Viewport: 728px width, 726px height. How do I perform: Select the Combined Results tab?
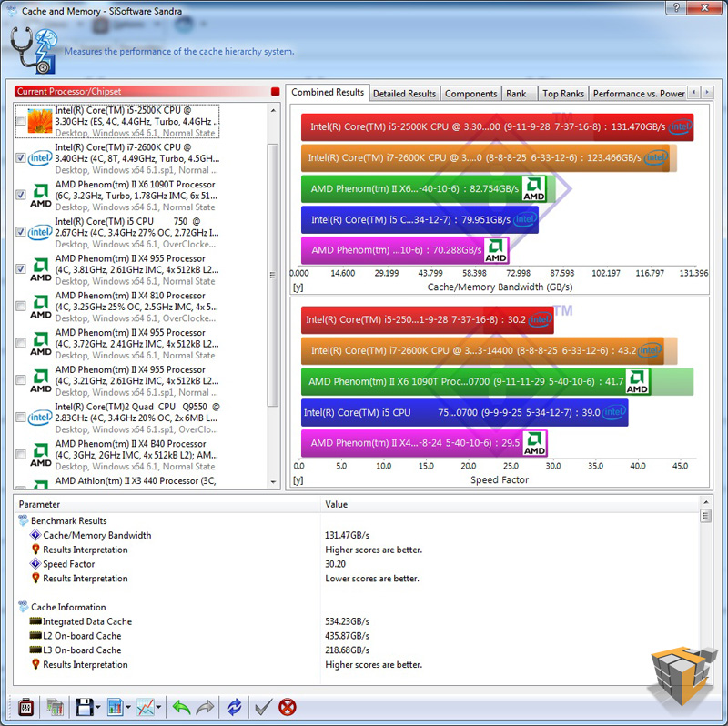click(x=328, y=93)
